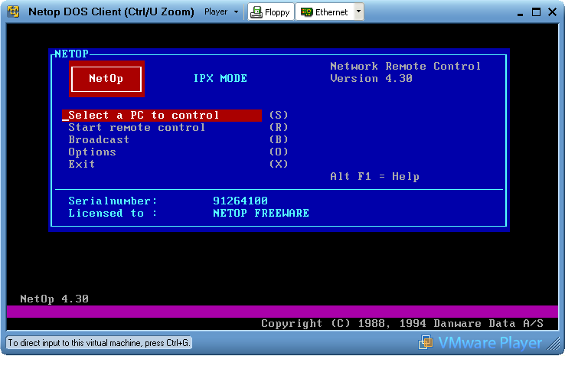The width and height of the screenshot is (565, 392).
Task: Choose 'Start remote control' menu entry
Action: (136, 128)
